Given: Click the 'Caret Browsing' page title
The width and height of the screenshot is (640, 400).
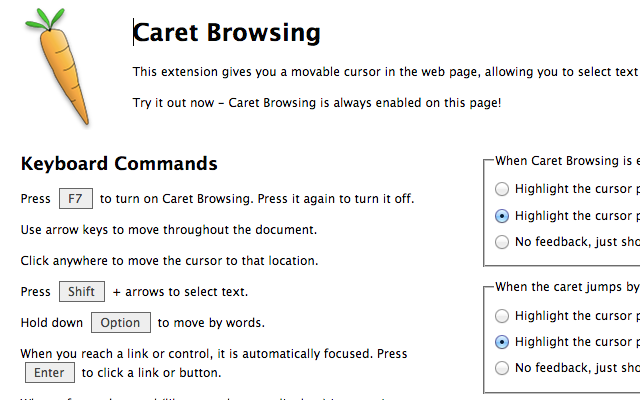Looking at the screenshot, I should [x=227, y=33].
